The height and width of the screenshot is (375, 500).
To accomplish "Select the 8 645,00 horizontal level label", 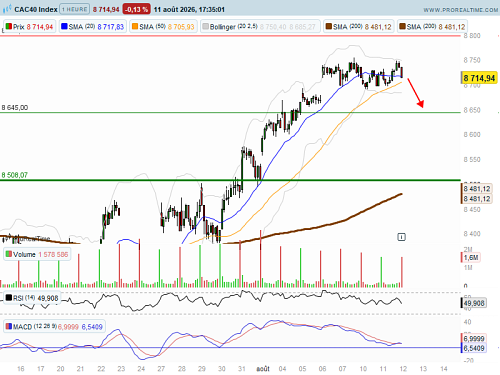I will pos(15,108).
